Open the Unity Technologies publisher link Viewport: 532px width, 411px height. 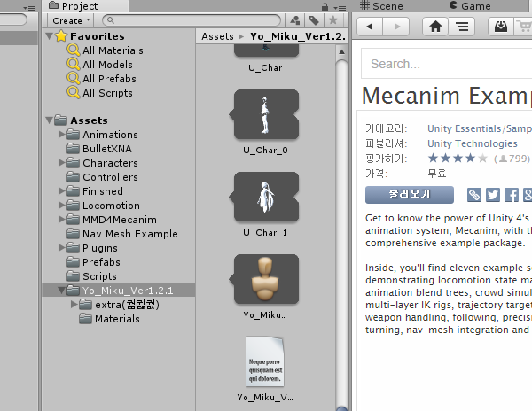473,143
